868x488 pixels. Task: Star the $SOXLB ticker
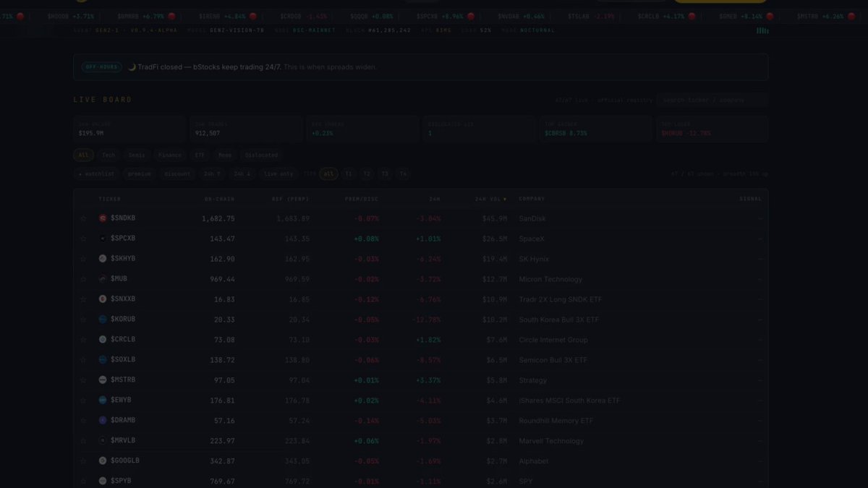[x=83, y=360]
